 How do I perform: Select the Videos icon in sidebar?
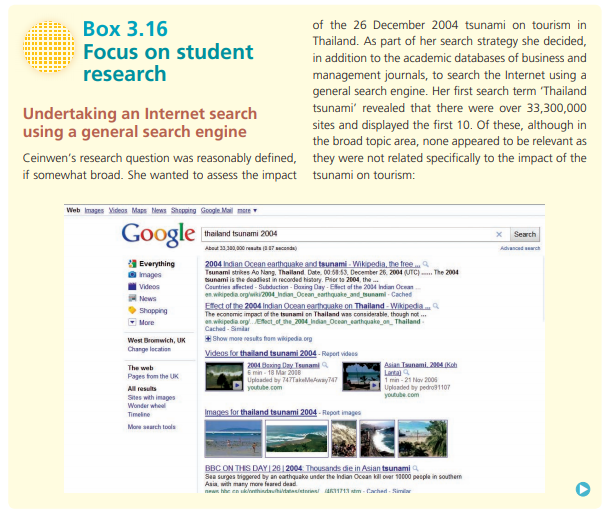tap(132, 286)
